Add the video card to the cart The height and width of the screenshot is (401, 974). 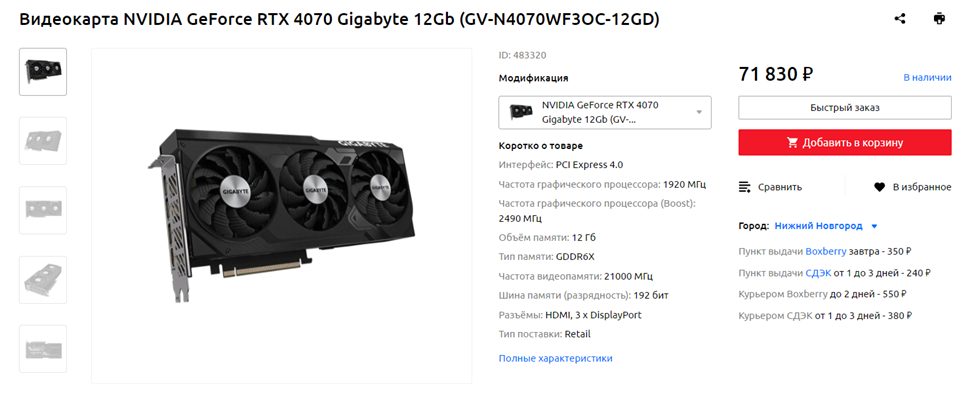[845, 143]
